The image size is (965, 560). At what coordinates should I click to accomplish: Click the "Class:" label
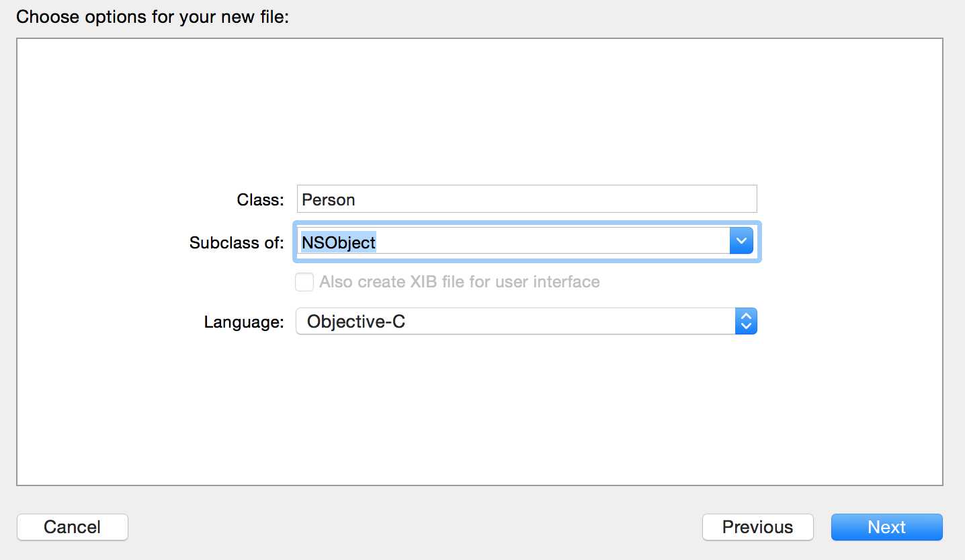pyautogui.click(x=261, y=199)
